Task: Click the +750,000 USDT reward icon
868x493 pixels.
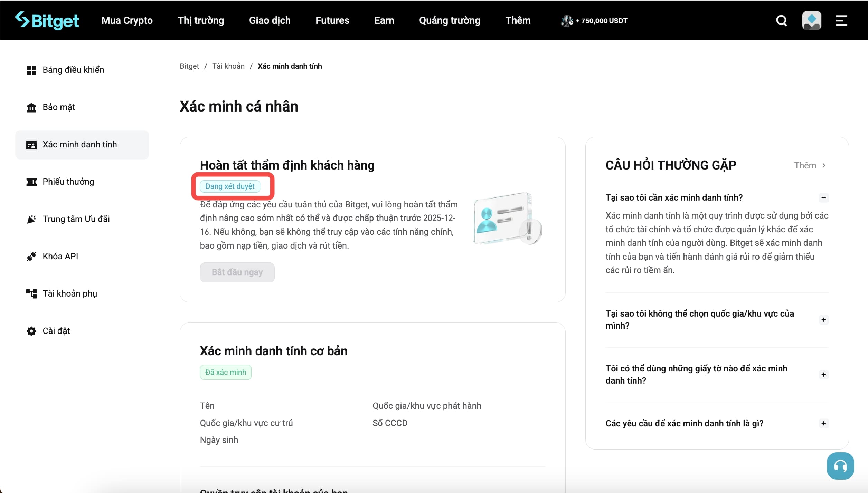Action: [x=566, y=20]
